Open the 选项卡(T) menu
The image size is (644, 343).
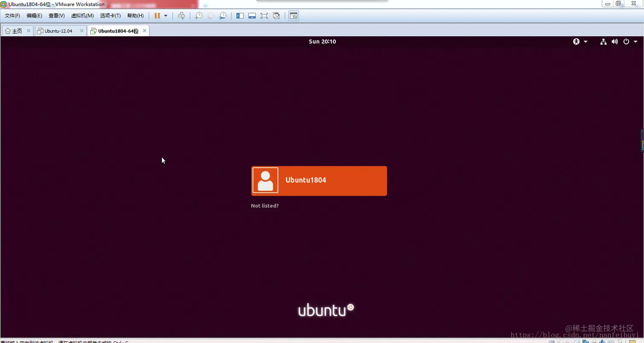click(110, 16)
